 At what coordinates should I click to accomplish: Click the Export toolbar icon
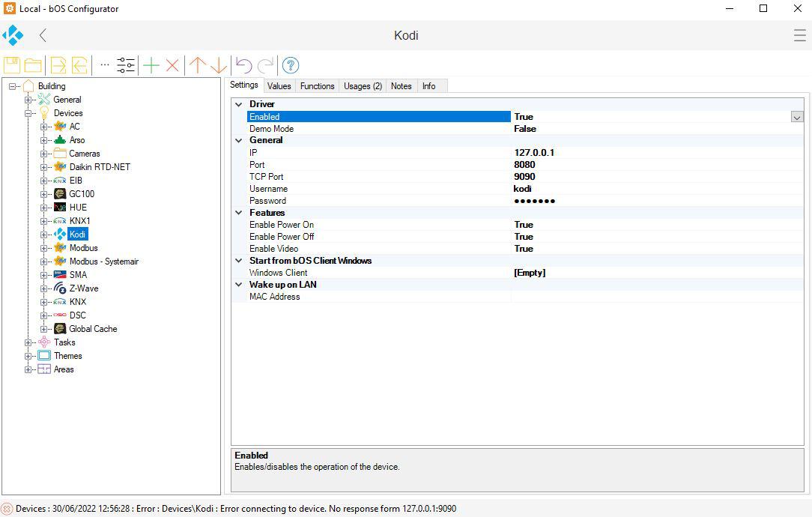pyautogui.click(x=58, y=65)
